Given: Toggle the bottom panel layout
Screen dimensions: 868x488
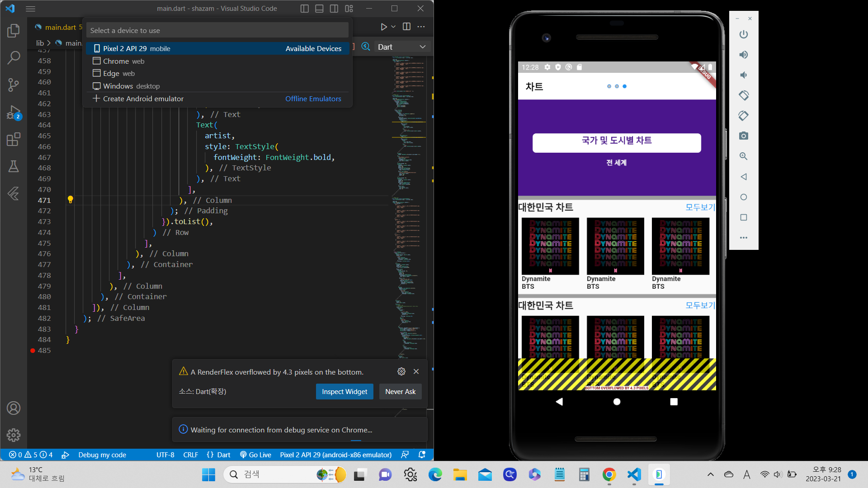Looking at the screenshot, I should [x=319, y=9].
